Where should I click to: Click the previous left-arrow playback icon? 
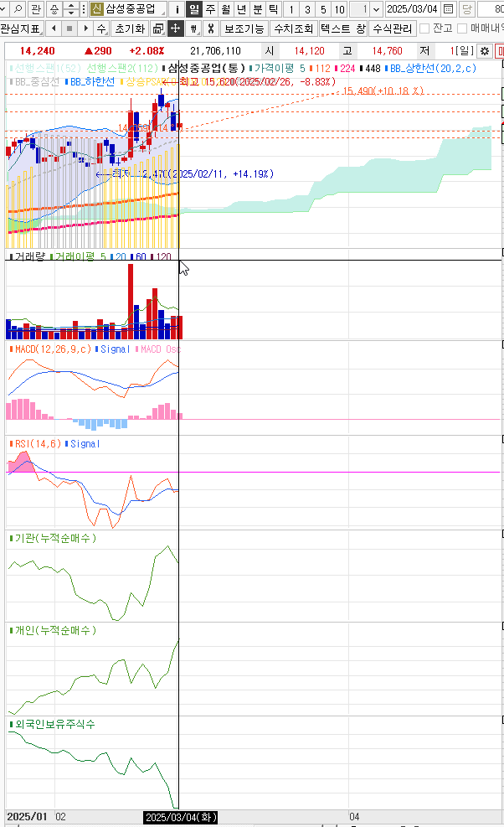(x=53, y=28)
